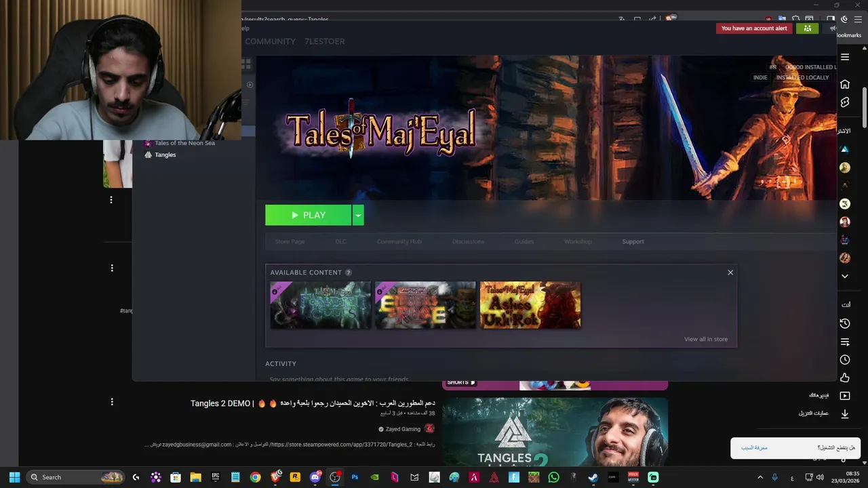Image resolution: width=868 pixels, height=488 pixels.
Task: Open Brave browser from the taskbar
Action: pos(275,477)
